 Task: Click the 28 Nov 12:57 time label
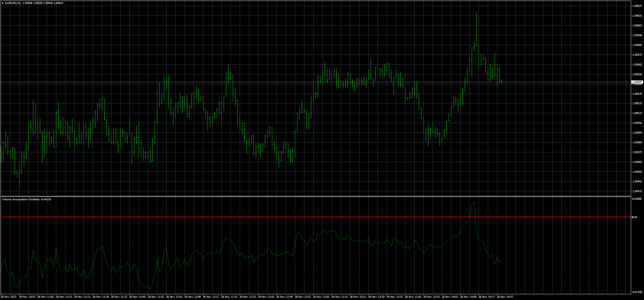point(303,297)
